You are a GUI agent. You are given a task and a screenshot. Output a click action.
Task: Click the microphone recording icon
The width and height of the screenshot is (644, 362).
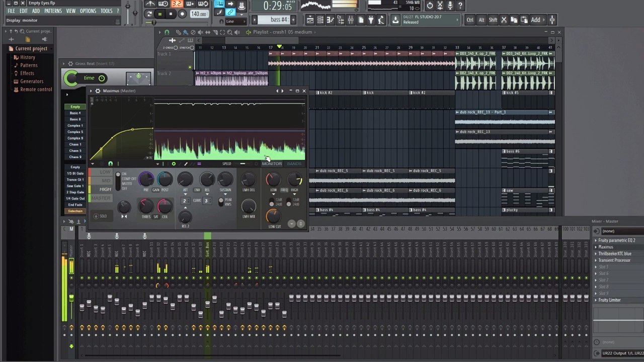450,6
